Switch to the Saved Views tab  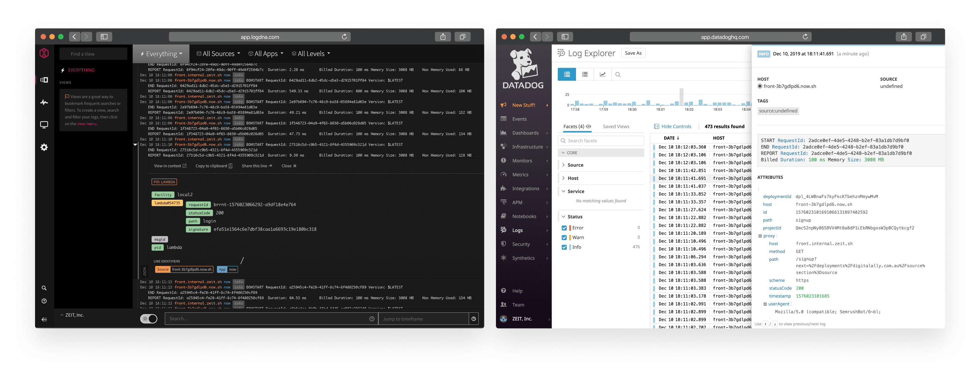(616, 126)
